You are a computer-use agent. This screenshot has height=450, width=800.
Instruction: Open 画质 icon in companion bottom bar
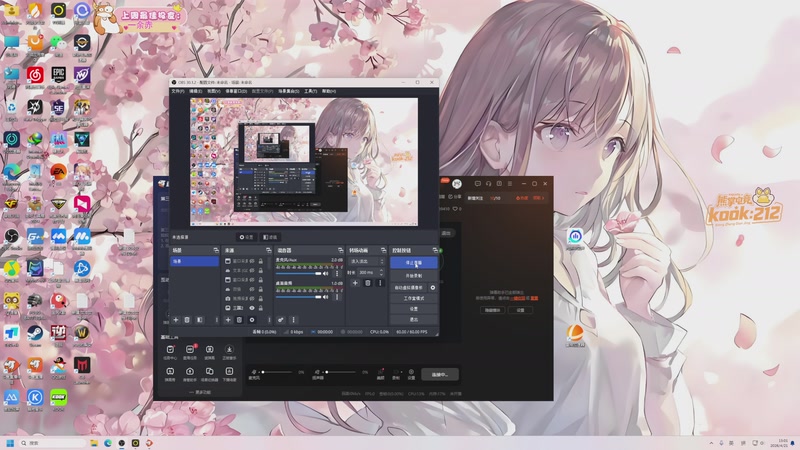point(380,374)
